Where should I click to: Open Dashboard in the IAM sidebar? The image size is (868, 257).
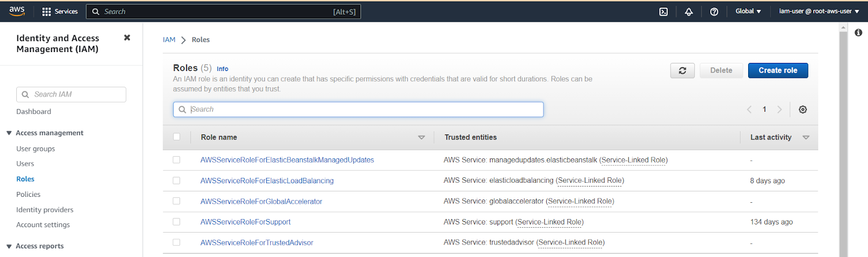[34, 112]
